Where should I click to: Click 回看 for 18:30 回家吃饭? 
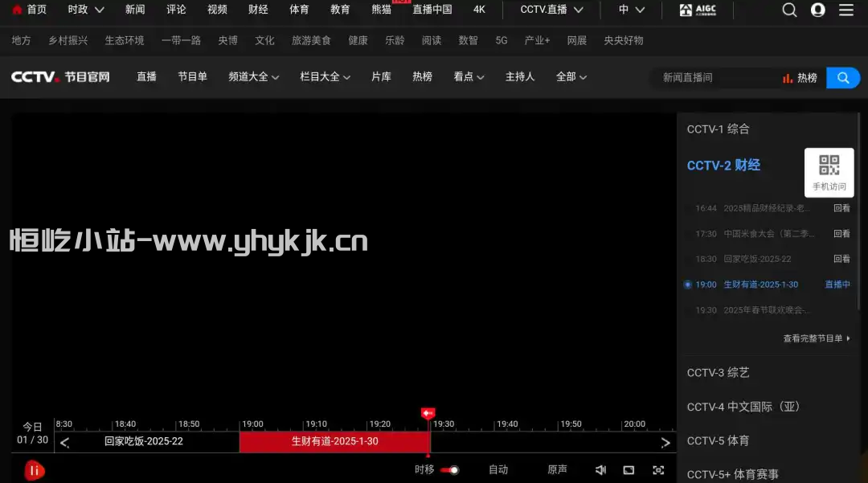tap(842, 259)
